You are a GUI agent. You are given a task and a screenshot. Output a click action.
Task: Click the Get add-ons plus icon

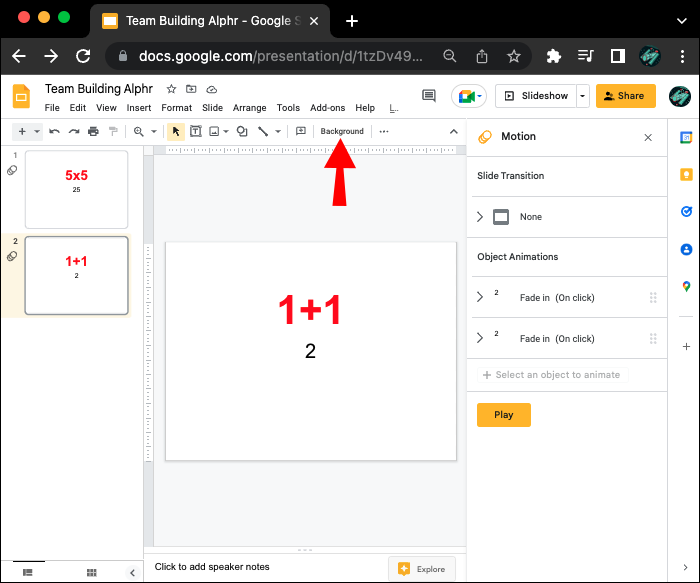point(686,346)
